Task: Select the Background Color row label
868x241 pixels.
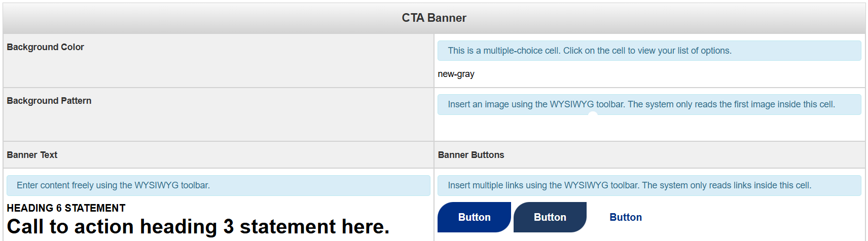Action: [x=45, y=47]
